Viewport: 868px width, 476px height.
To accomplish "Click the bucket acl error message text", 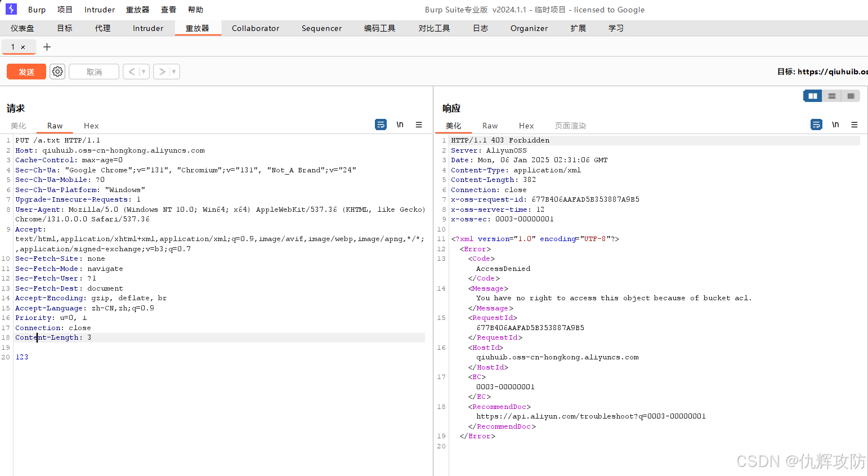I will coord(614,298).
